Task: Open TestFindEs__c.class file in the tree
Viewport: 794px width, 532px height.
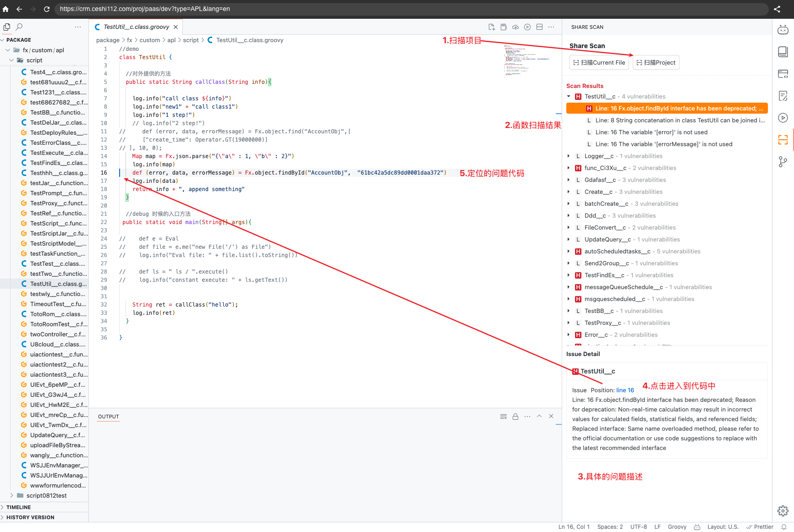Action: 58,163
